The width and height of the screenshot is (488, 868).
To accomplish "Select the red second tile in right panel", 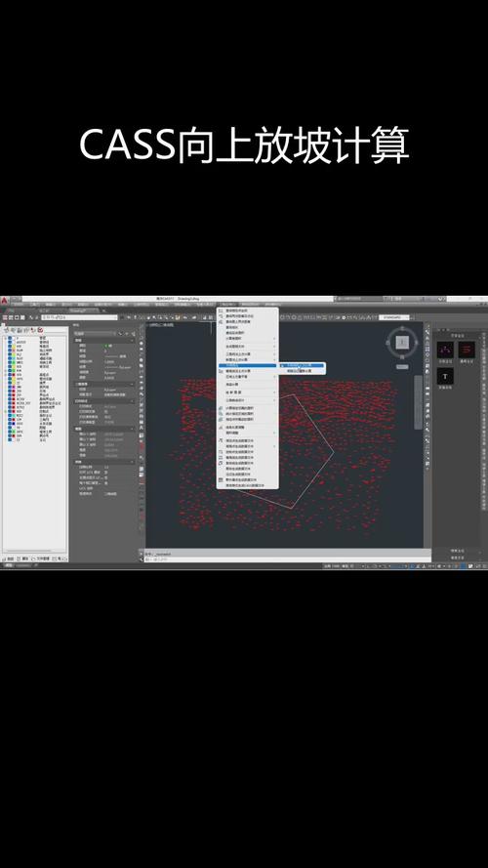I will pos(467,350).
